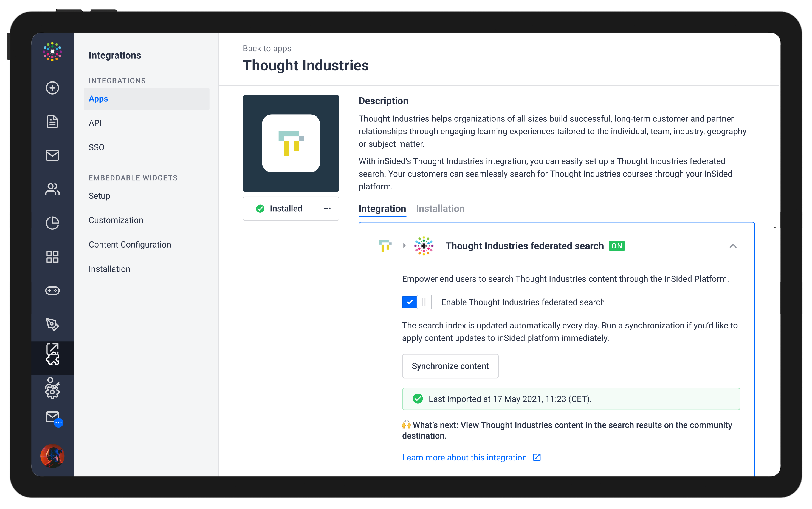Open the gamification controller icon

point(52,290)
